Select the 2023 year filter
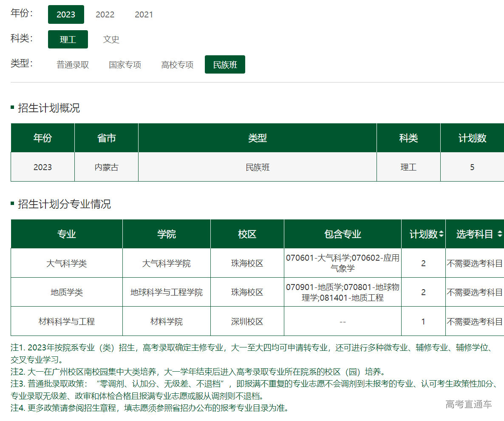Image resolution: width=504 pixels, height=421 pixels. pyautogui.click(x=66, y=14)
